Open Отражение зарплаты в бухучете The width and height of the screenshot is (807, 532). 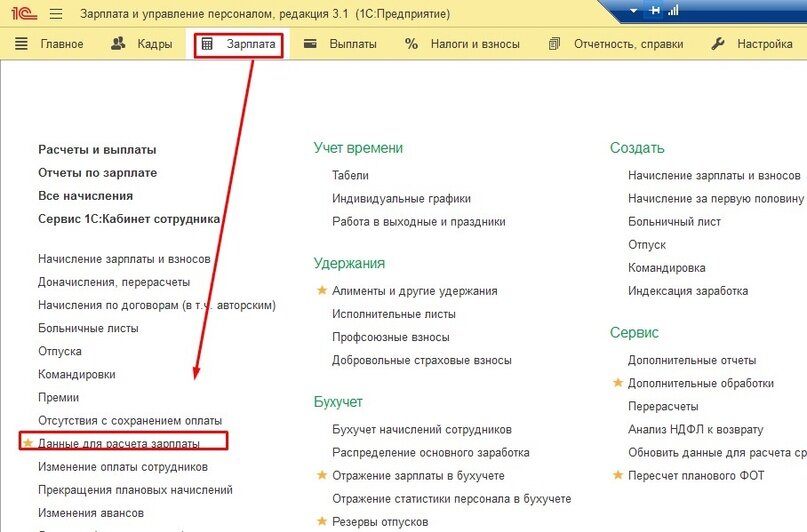pos(418,476)
